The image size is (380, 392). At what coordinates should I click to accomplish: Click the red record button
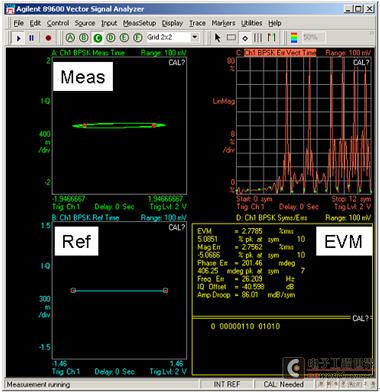[x=48, y=38]
